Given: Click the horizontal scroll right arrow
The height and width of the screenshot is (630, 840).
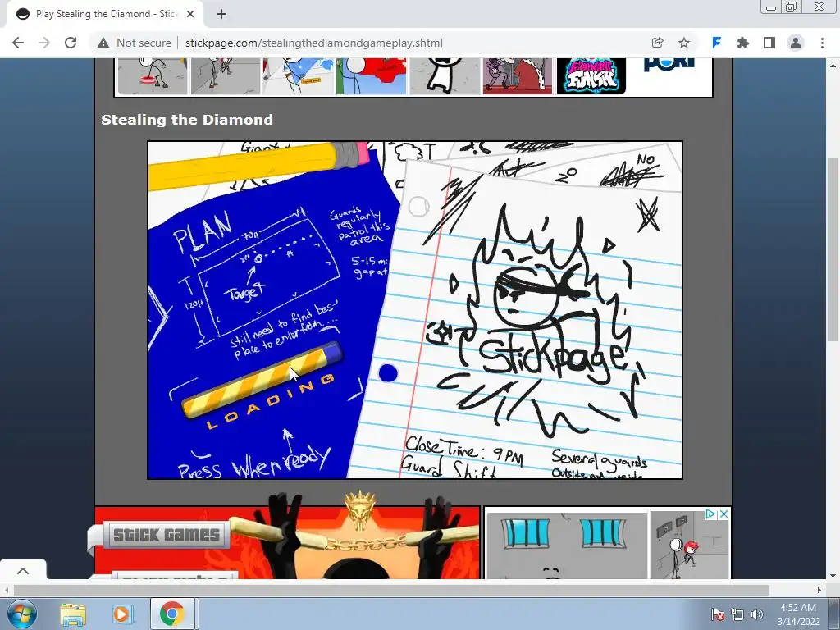Looking at the screenshot, I should 819,590.
